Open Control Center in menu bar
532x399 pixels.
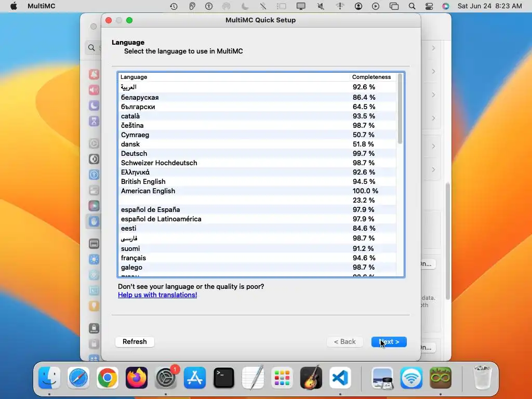click(x=429, y=6)
